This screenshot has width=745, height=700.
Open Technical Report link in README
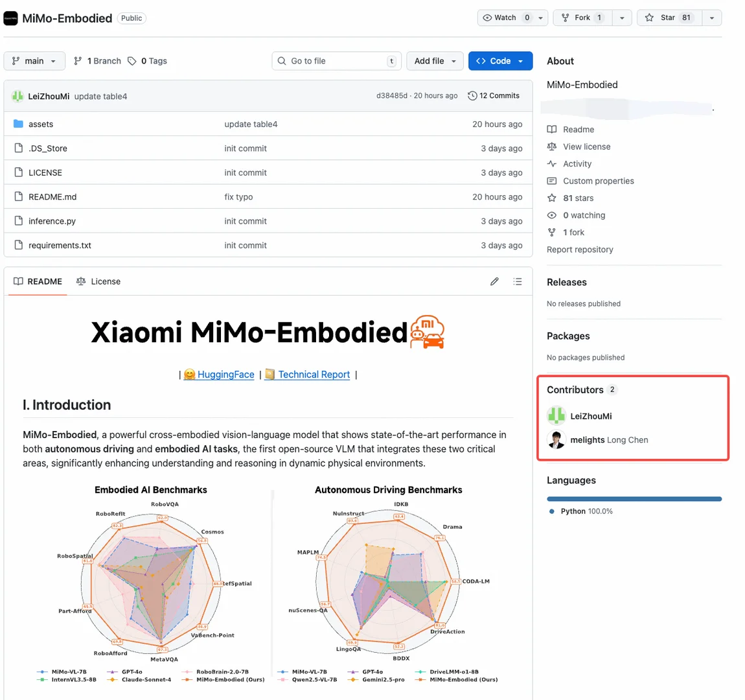coord(314,375)
